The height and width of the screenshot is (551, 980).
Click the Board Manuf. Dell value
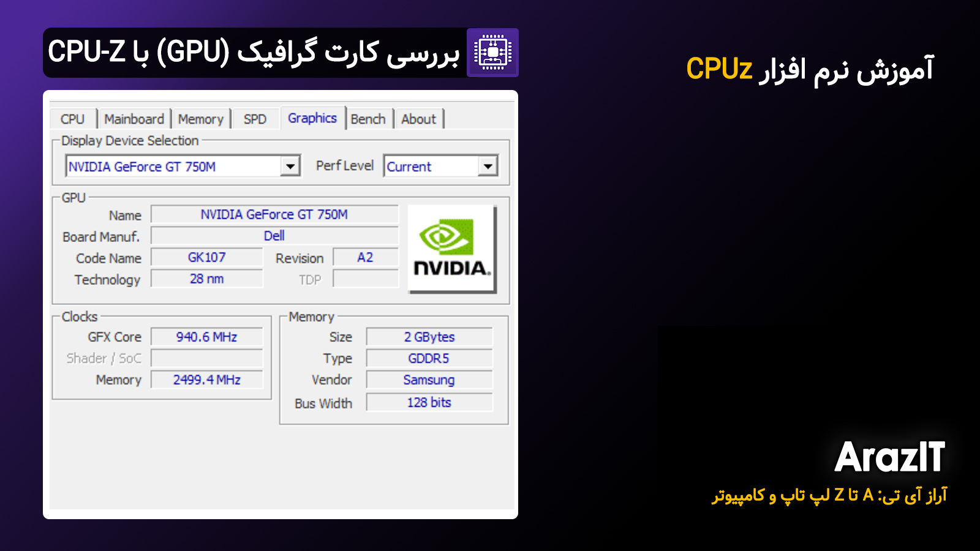click(x=274, y=236)
